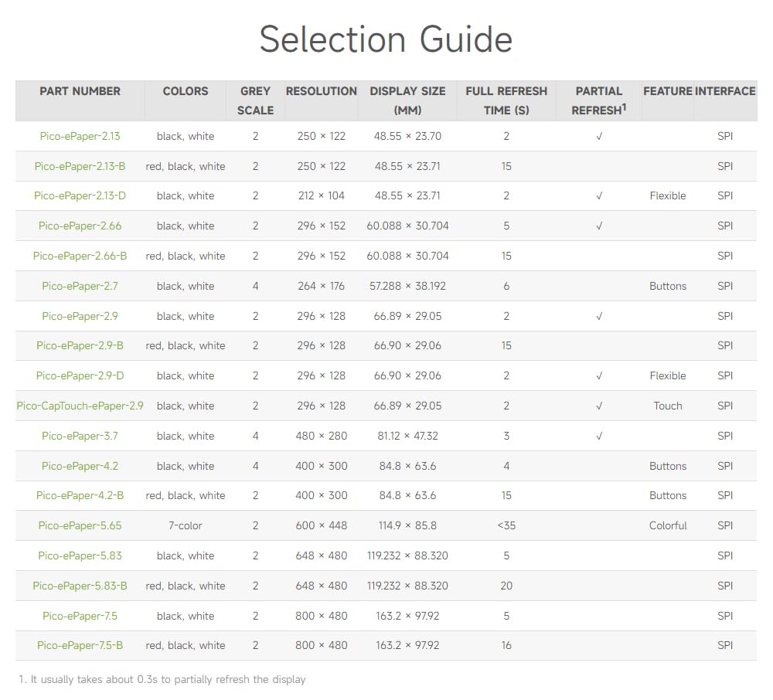Click the Partial Refresh column header
The height and width of the screenshot is (700, 773).
click(x=598, y=100)
